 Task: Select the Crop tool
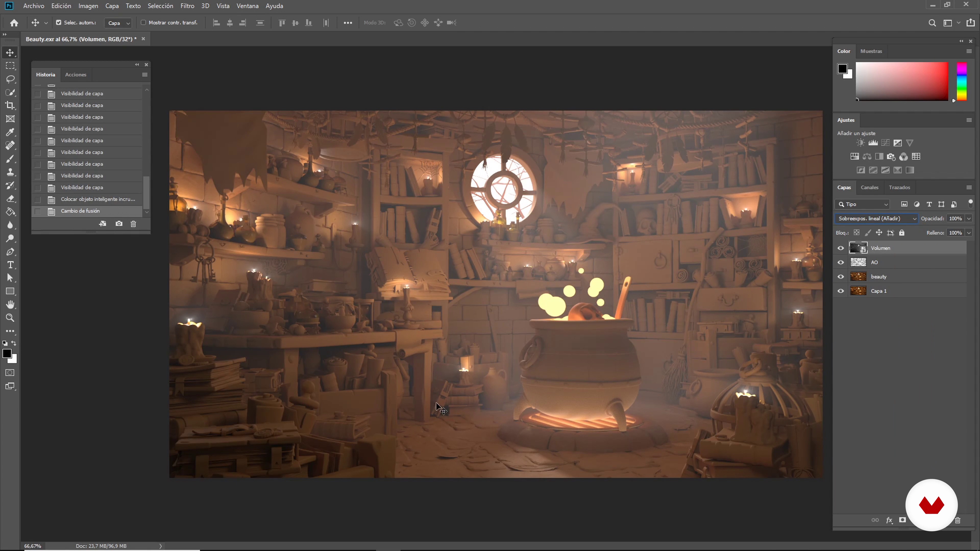point(10,105)
